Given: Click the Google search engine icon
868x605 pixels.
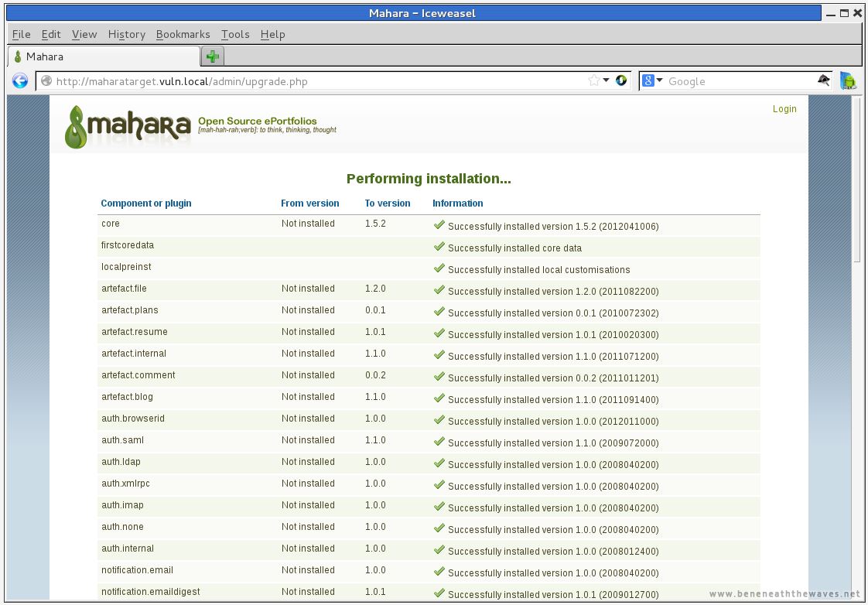Looking at the screenshot, I should (648, 80).
